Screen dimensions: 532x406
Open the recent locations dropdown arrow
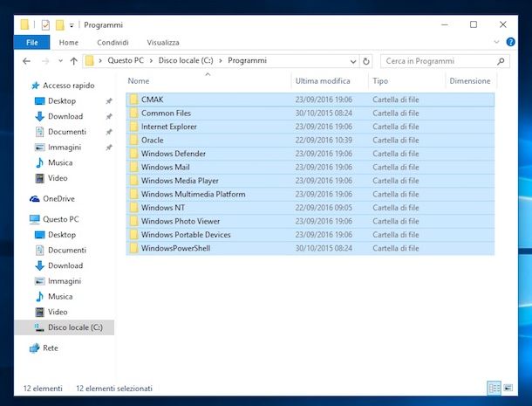pyautogui.click(x=60, y=61)
